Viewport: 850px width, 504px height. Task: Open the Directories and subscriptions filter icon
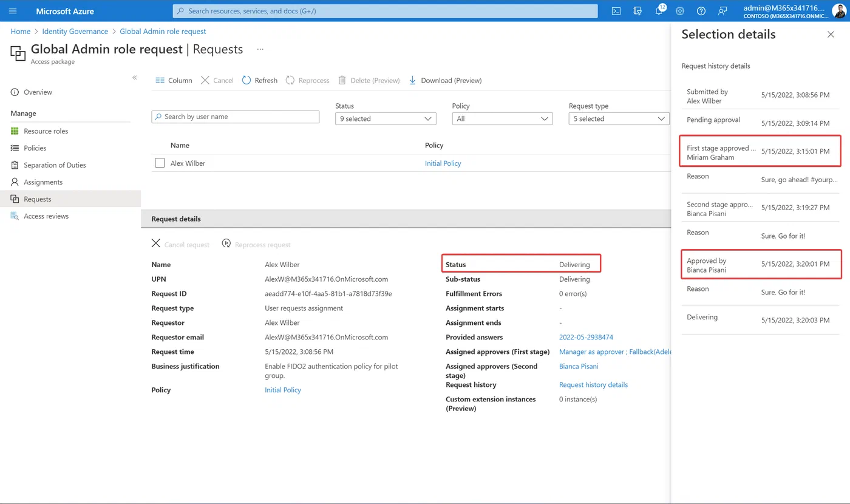pyautogui.click(x=637, y=11)
